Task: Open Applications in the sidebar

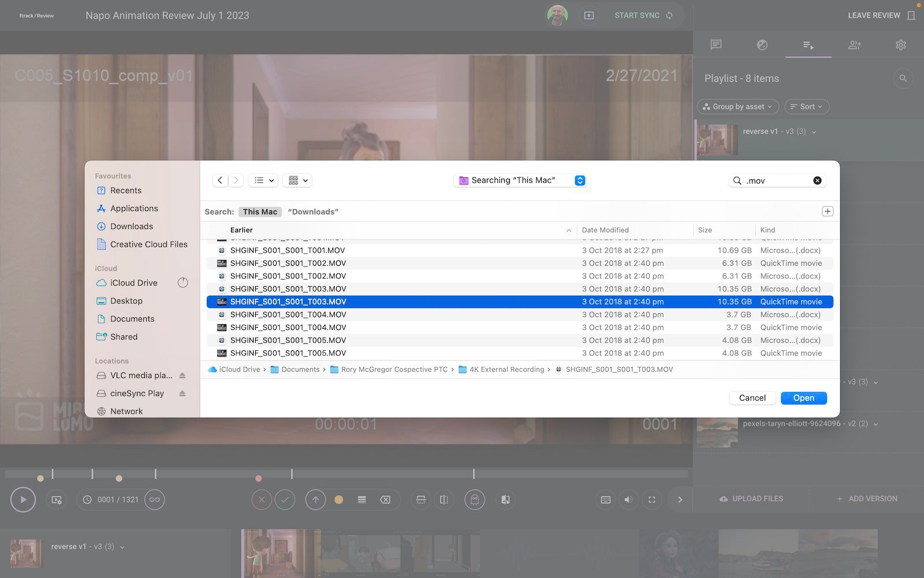Action: [134, 208]
